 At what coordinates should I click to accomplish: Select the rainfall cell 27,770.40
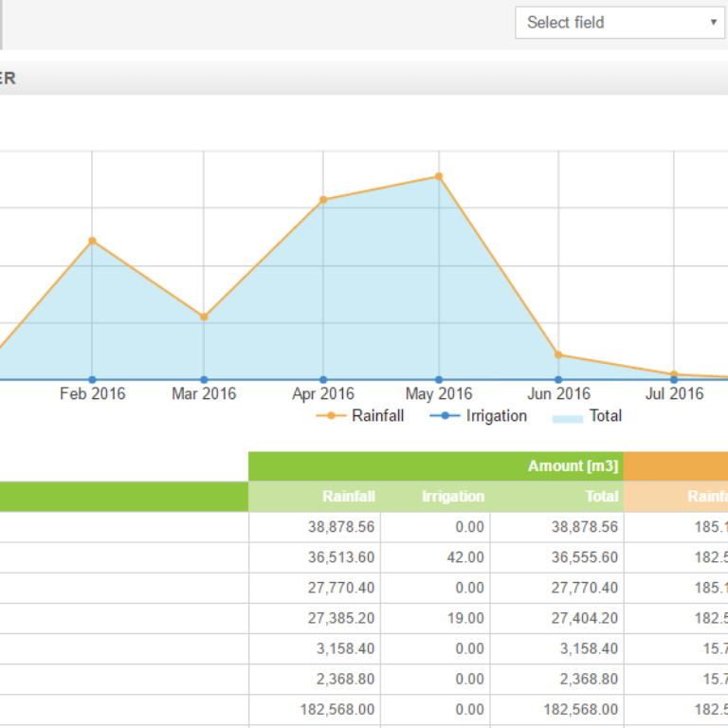315,588
